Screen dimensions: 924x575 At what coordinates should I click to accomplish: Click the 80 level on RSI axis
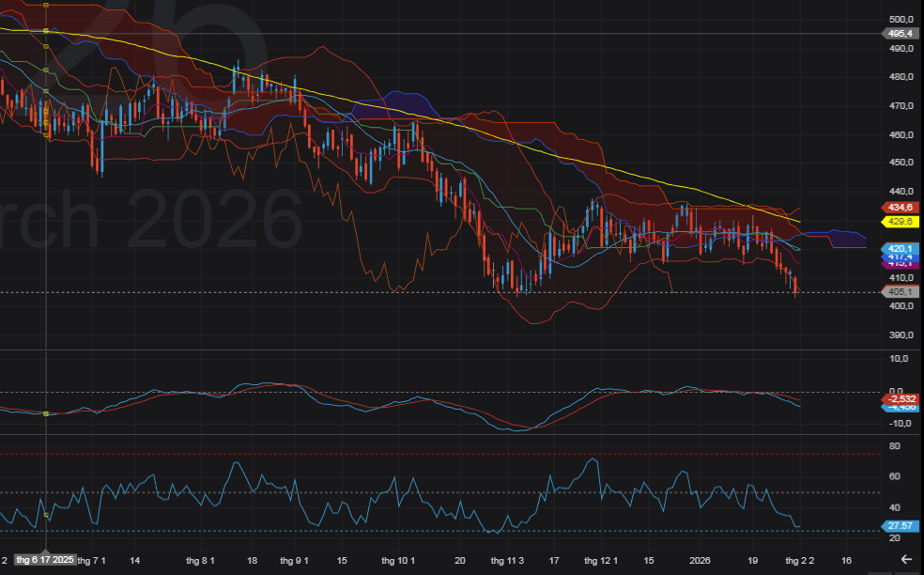click(894, 447)
